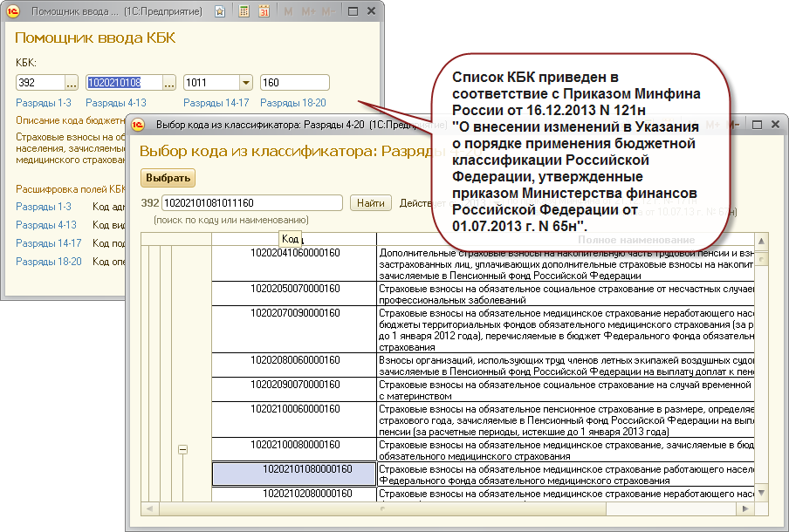The width and height of the screenshot is (789, 532).
Task: Collapse the tree node with minus sign
Action: pyautogui.click(x=183, y=450)
